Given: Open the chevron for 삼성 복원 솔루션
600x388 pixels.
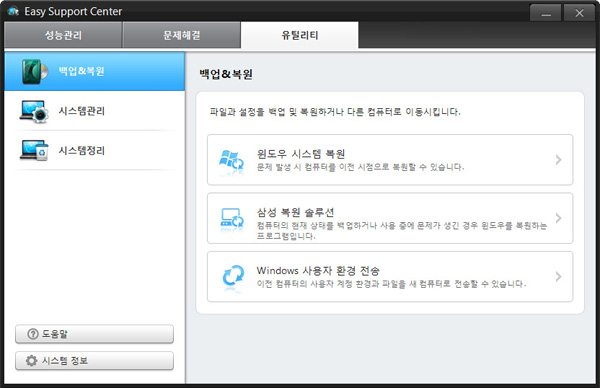Looking at the screenshot, I should point(558,218).
